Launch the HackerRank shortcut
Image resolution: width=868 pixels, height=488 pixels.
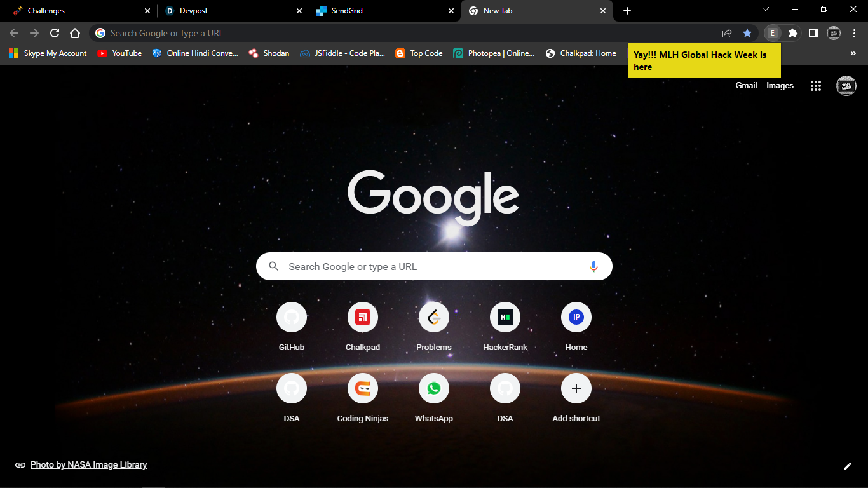pyautogui.click(x=505, y=317)
